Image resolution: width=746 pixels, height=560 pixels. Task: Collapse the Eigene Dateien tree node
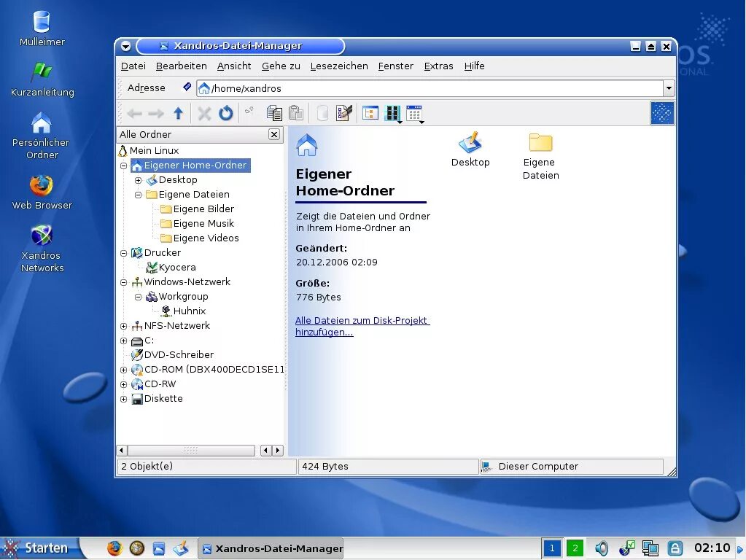(138, 195)
